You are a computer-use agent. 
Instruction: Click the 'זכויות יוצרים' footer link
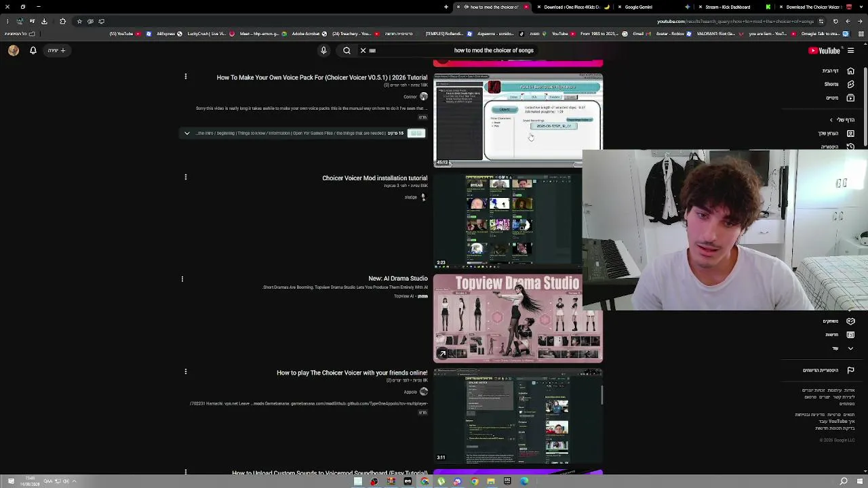[812, 390]
